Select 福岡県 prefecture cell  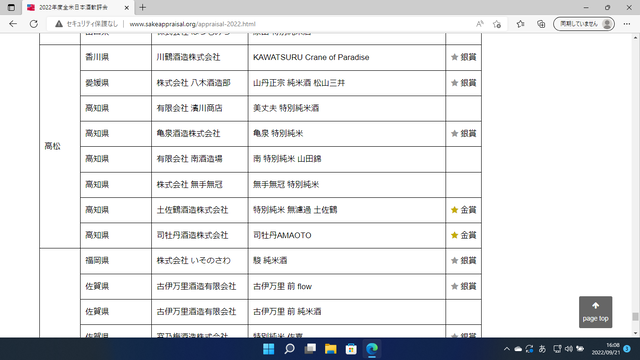[116, 261]
